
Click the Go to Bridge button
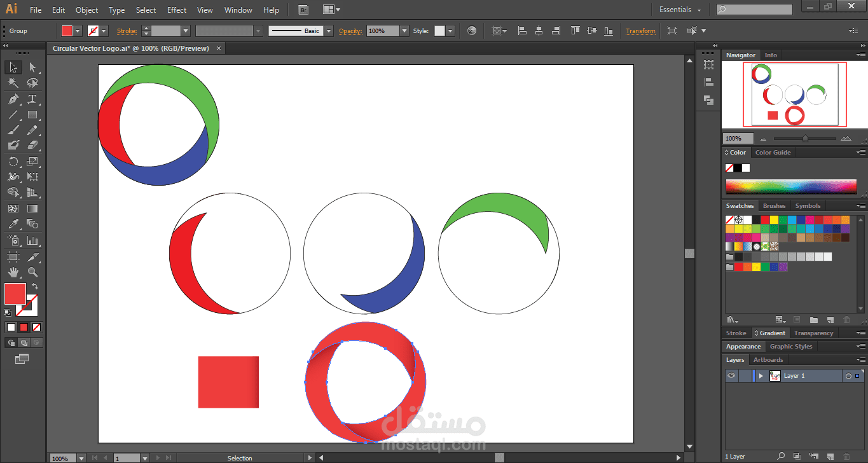coord(304,10)
